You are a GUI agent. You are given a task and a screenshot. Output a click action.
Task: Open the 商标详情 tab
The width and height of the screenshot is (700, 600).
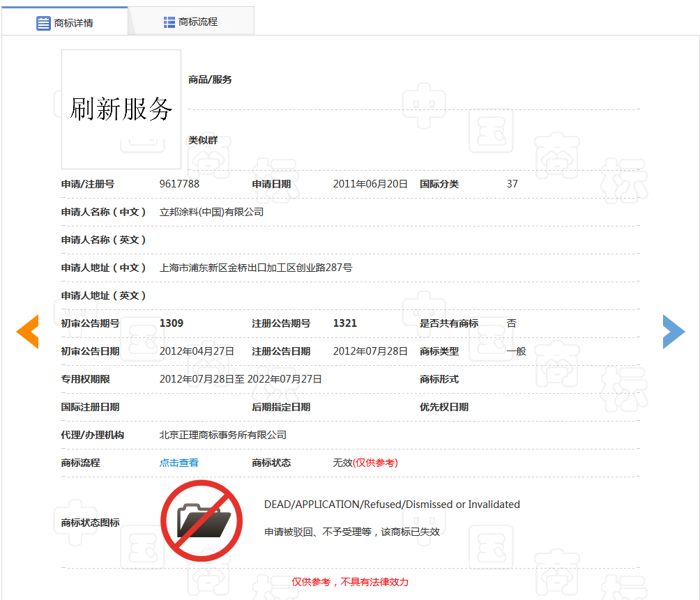point(65,22)
